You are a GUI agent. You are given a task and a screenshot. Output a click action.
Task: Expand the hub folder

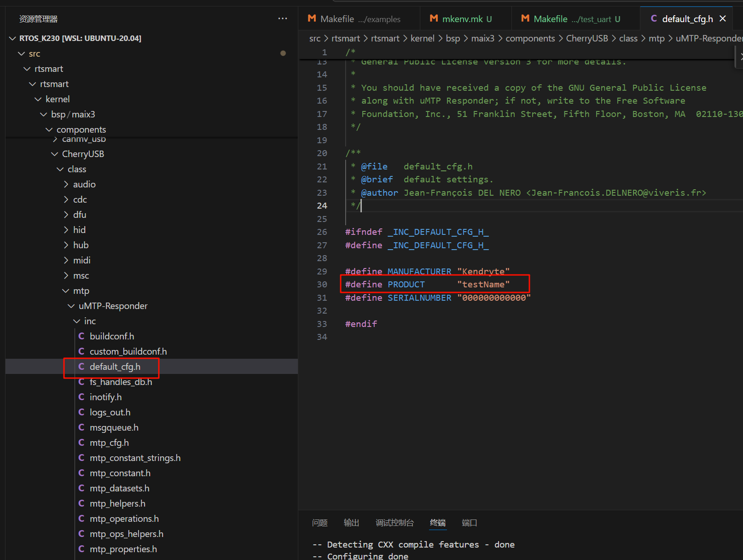click(x=66, y=245)
